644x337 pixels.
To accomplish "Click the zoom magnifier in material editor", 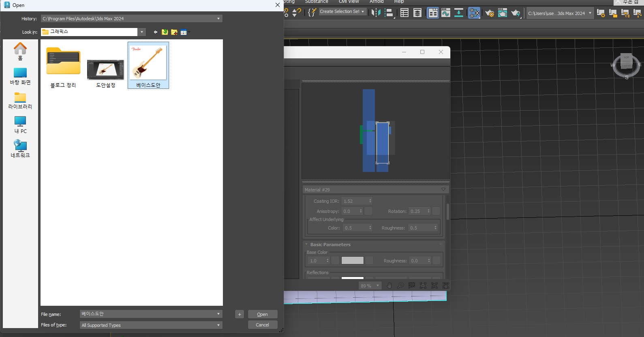I will pyautogui.click(x=400, y=285).
